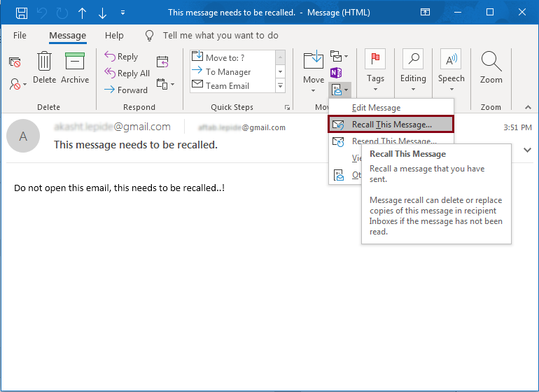Open the Zoom magnifier tool
The width and height of the screenshot is (539, 392).
pos(491,69)
